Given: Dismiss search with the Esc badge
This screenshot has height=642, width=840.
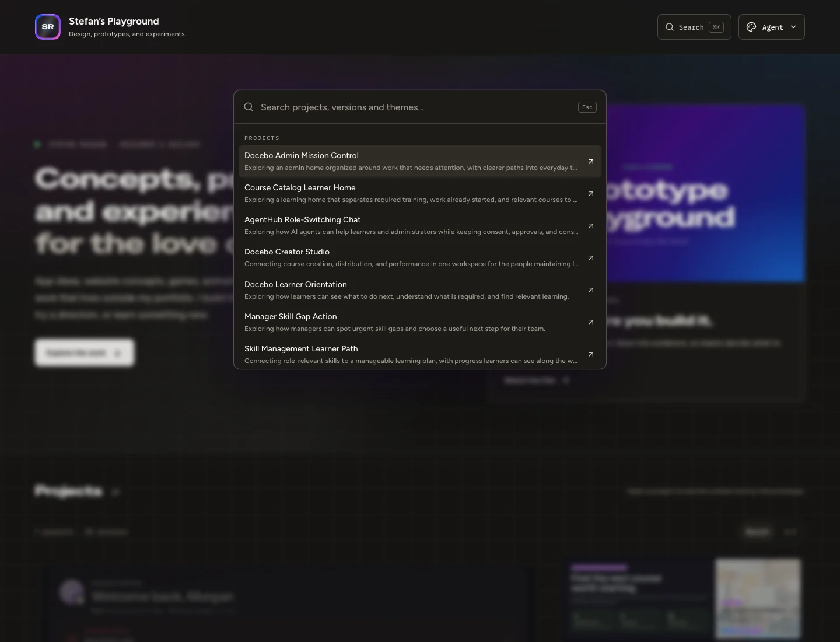Looking at the screenshot, I should tap(587, 107).
